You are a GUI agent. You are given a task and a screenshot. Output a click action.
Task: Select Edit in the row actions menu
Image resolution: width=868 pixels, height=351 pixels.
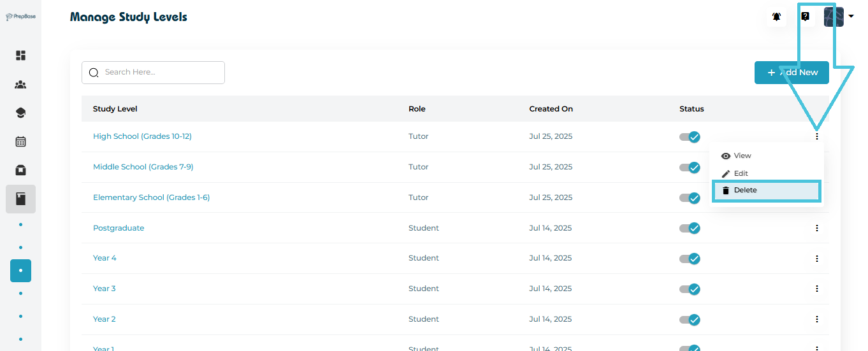(741, 173)
